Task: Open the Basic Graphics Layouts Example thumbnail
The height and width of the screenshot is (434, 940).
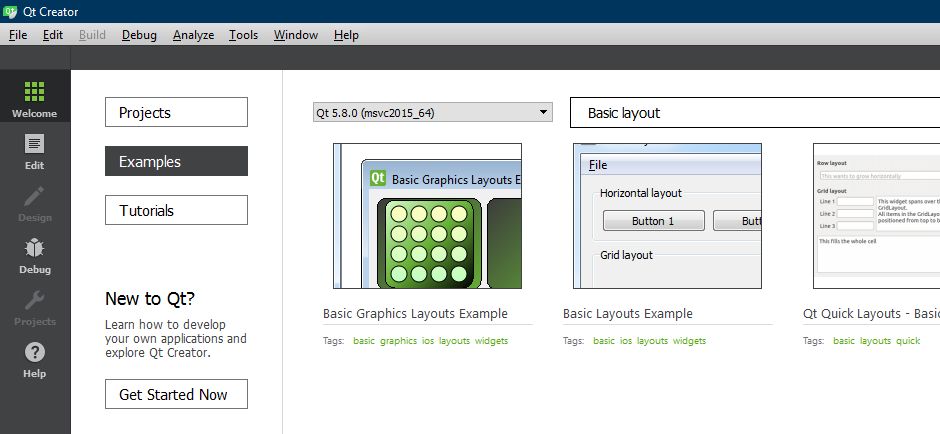Action: pyautogui.click(x=427, y=216)
